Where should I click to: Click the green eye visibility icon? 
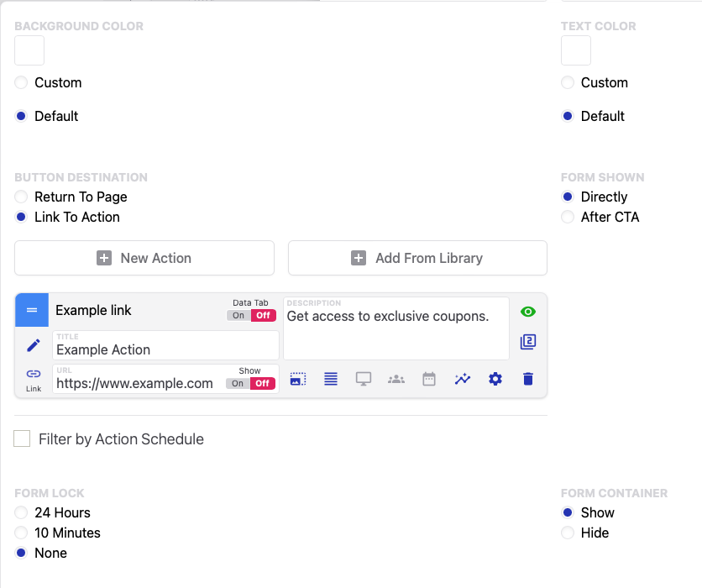point(528,312)
